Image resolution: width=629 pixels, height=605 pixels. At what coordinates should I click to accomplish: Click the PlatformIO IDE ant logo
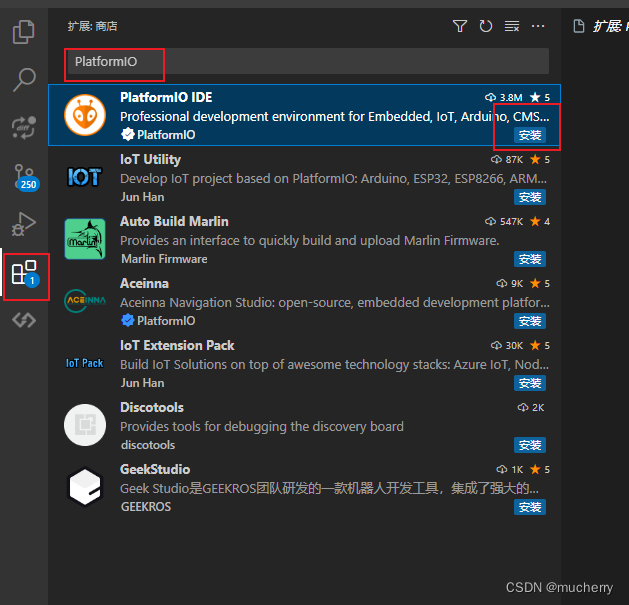pyautogui.click(x=85, y=115)
